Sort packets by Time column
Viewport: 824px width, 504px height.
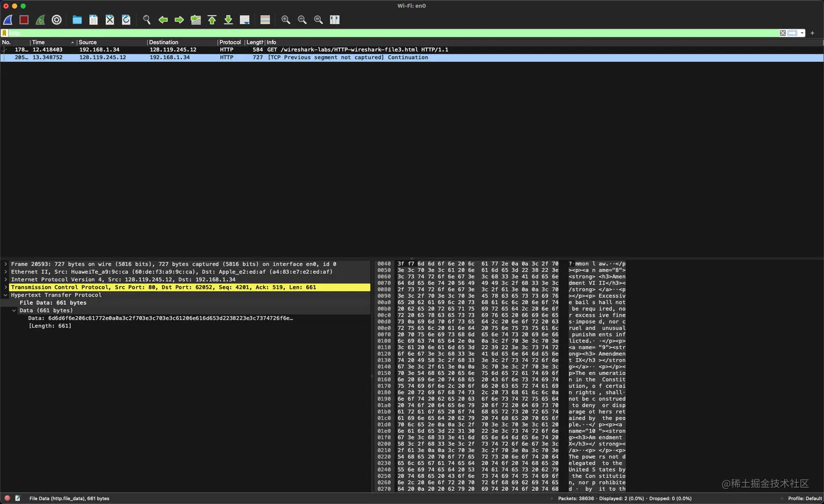[53, 42]
